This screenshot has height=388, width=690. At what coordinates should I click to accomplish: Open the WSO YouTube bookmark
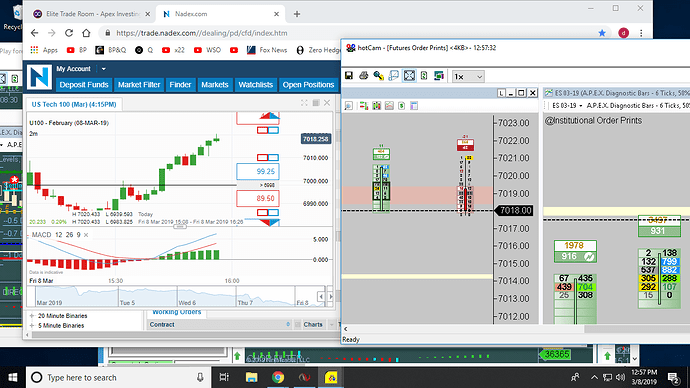click(207, 50)
